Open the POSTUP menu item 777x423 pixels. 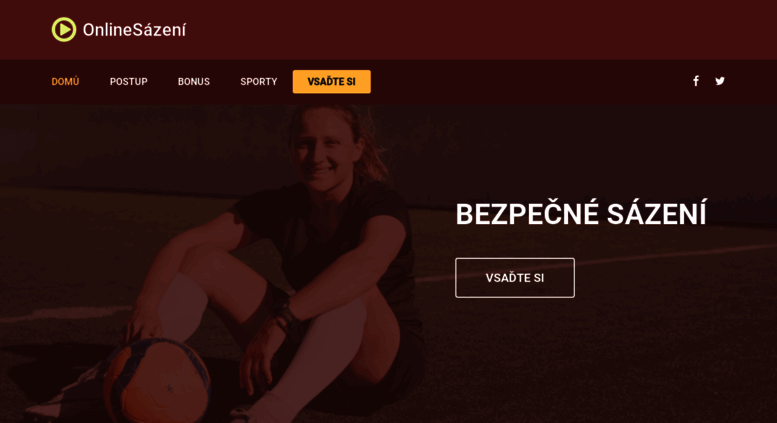129,82
